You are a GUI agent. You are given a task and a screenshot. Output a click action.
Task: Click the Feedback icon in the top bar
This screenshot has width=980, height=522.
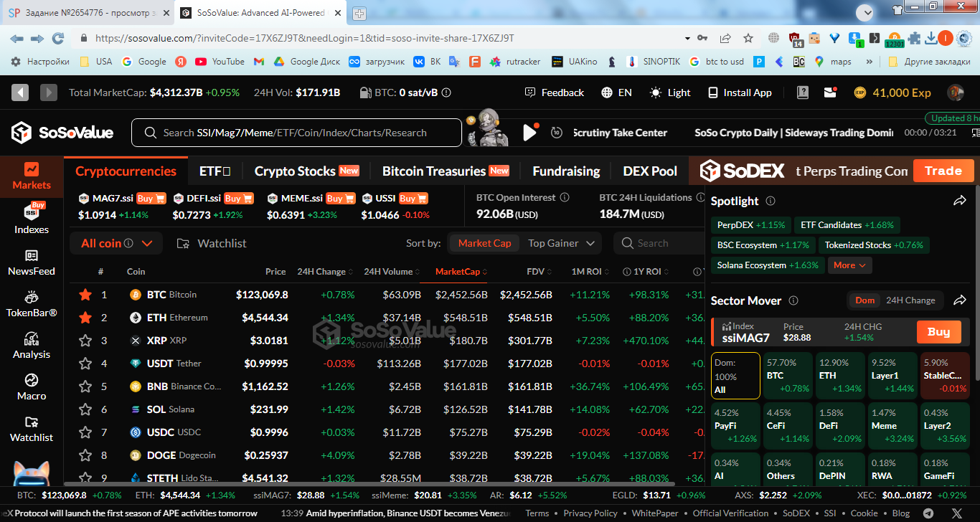pos(530,92)
